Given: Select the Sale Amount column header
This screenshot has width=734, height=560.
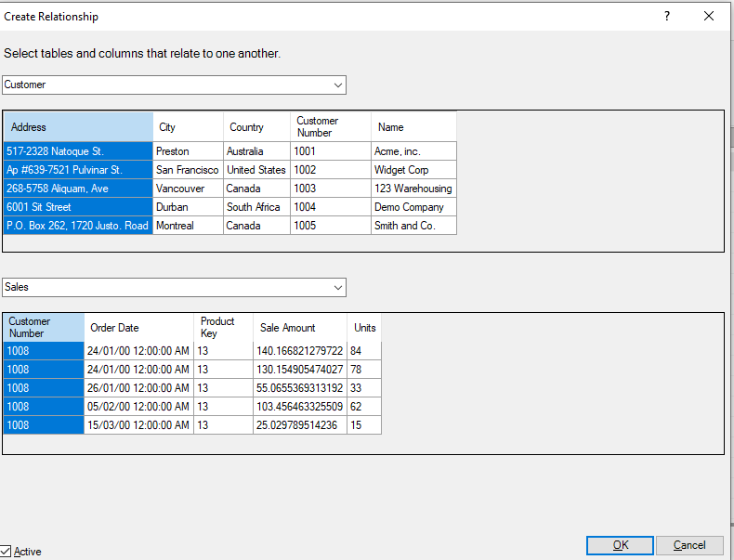Looking at the screenshot, I should click(299, 327).
